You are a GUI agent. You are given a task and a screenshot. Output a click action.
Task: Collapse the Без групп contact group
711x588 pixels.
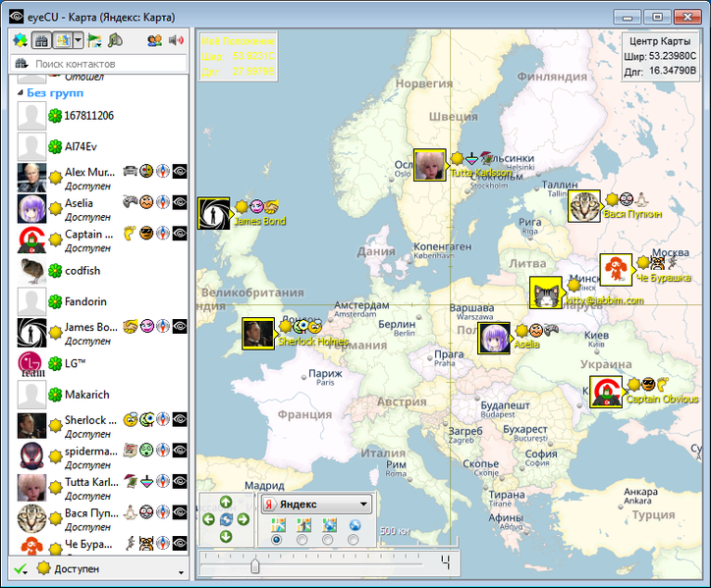pyautogui.click(x=21, y=92)
